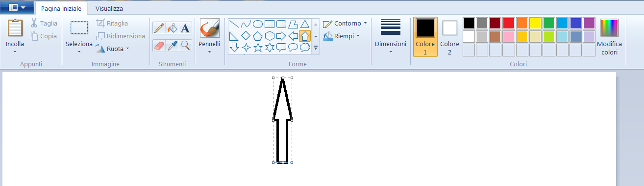Open Modifica colori color editor
Image resolution: width=644 pixels, height=186 pixels.
coord(610,37)
